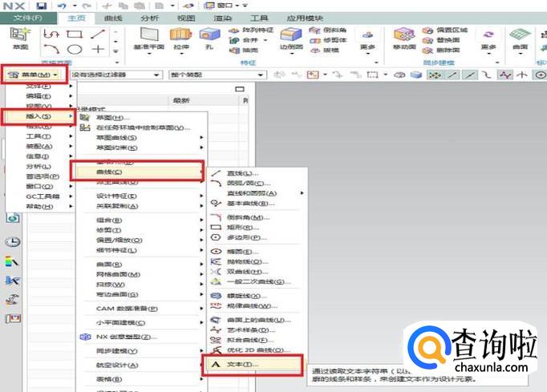Select the Point (plus) sketch tool
Image resolution: width=547 pixels, height=392 pixels.
coord(98,49)
